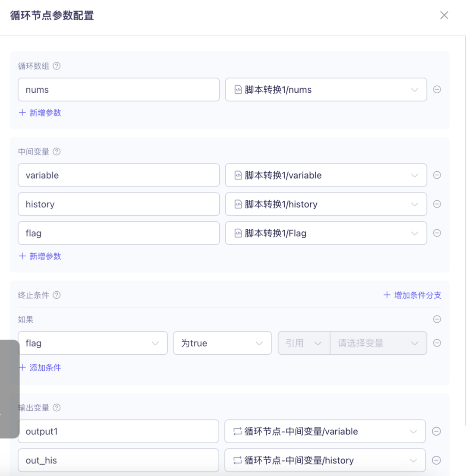Open the 脚本转换1/Flag dropdown
466x476 pixels.
pyautogui.click(x=414, y=233)
